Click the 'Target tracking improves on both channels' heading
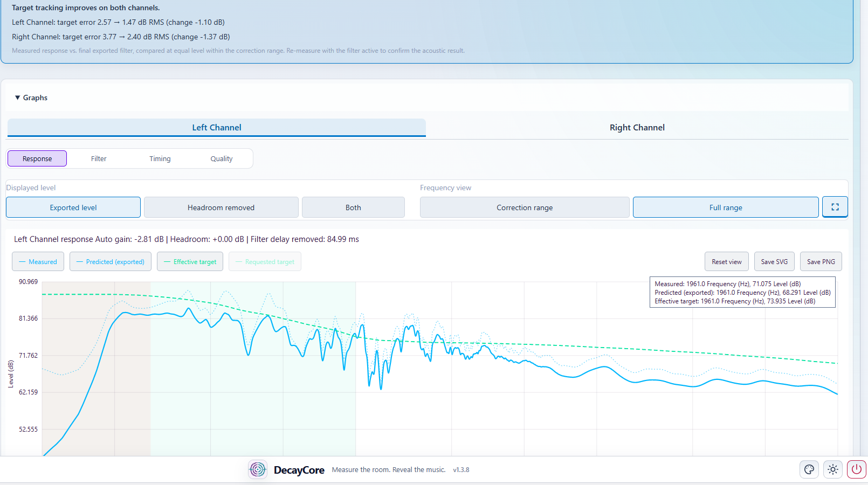This screenshot has width=868, height=485. point(86,8)
